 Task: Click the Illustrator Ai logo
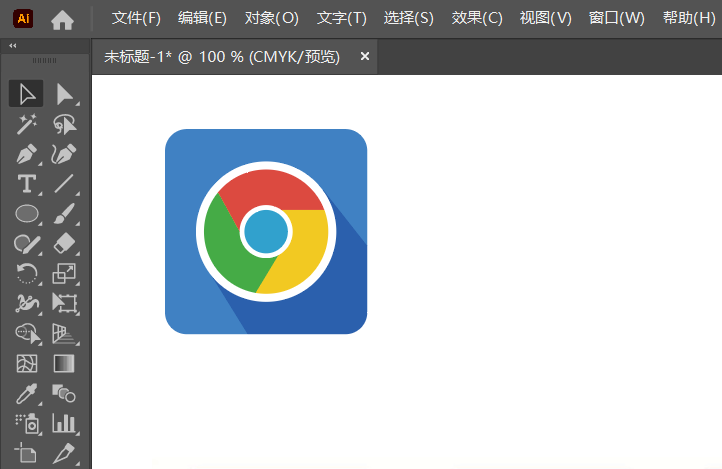point(23,19)
